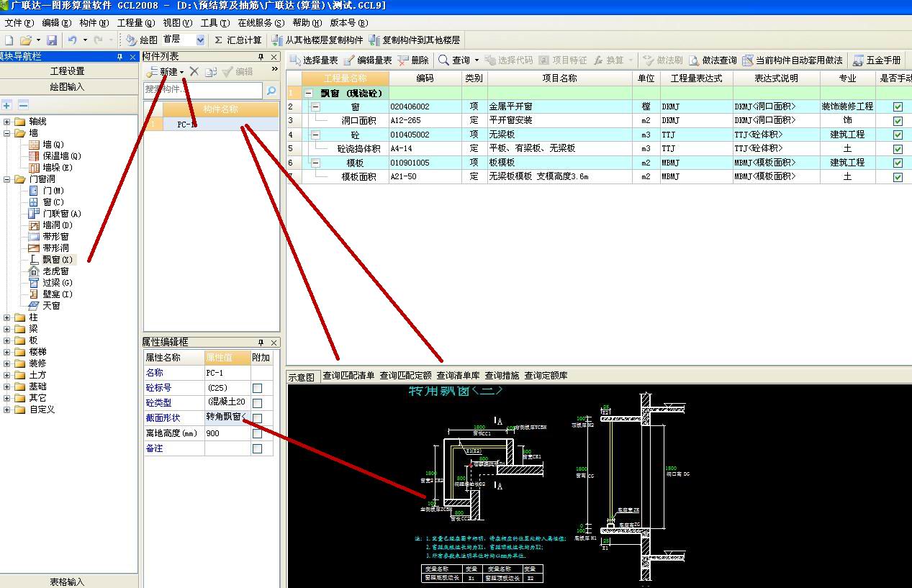Select 窗(C) tree item
This screenshot has width=912, height=588.
click(46, 202)
